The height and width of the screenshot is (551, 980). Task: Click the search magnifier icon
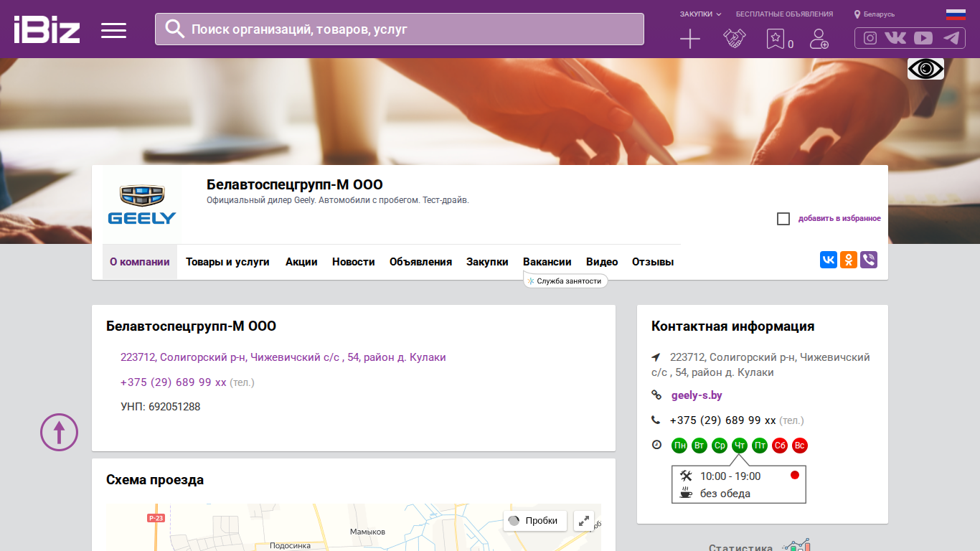click(x=175, y=29)
